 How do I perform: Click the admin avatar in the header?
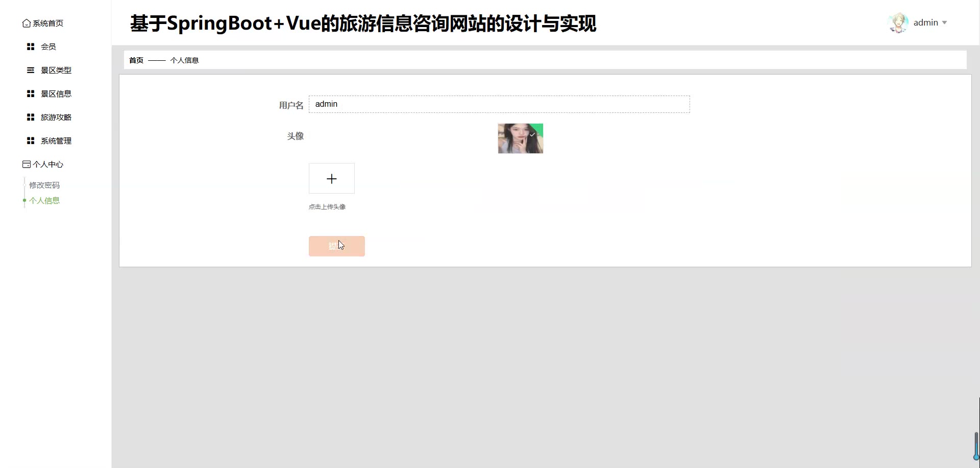click(x=898, y=23)
